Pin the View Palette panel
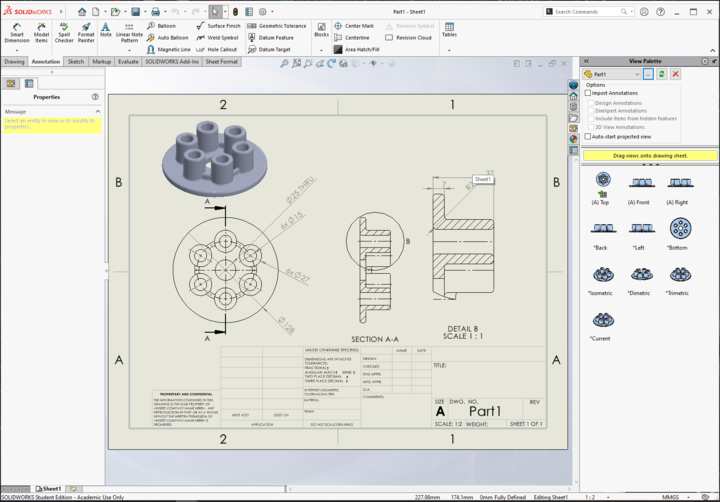 [x=714, y=61]
